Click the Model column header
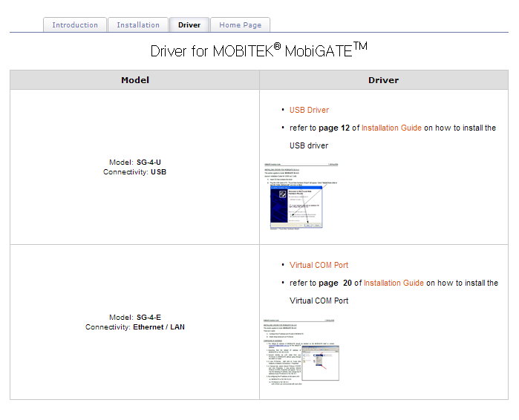The image size is (519, 420). click(x=135, y=80)
